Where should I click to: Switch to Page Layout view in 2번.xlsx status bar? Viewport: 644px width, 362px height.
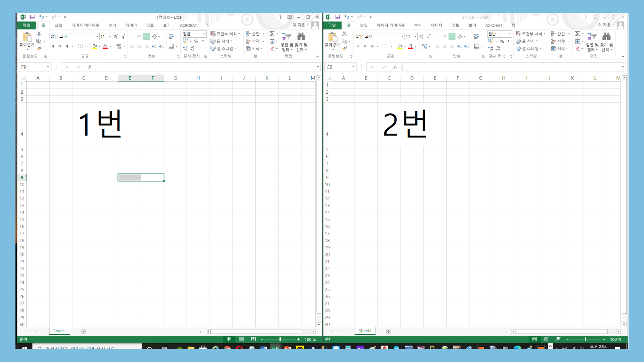(x=547, y=339)
